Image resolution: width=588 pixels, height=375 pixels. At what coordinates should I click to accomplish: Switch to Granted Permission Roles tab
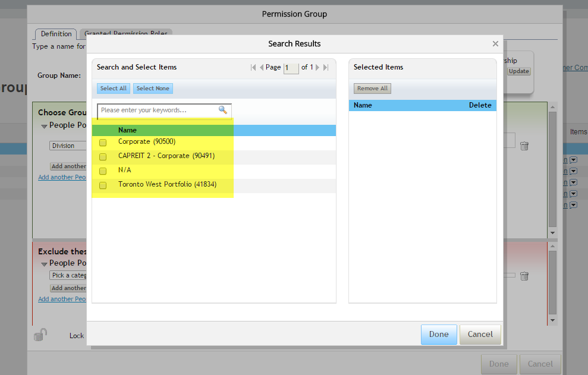pyautogui.click(x=126, y=32)
